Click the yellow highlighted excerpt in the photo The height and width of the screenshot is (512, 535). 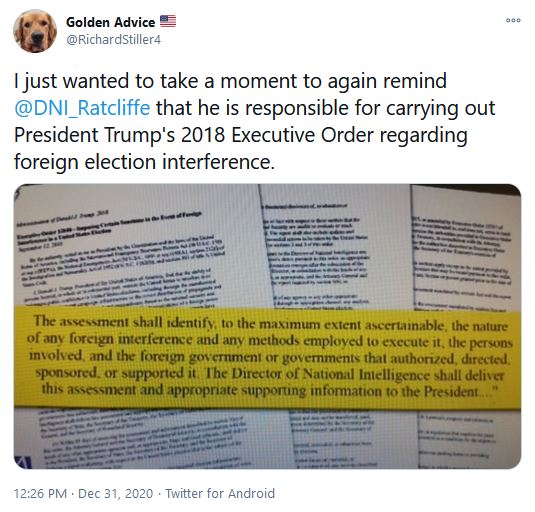[267, 357]
